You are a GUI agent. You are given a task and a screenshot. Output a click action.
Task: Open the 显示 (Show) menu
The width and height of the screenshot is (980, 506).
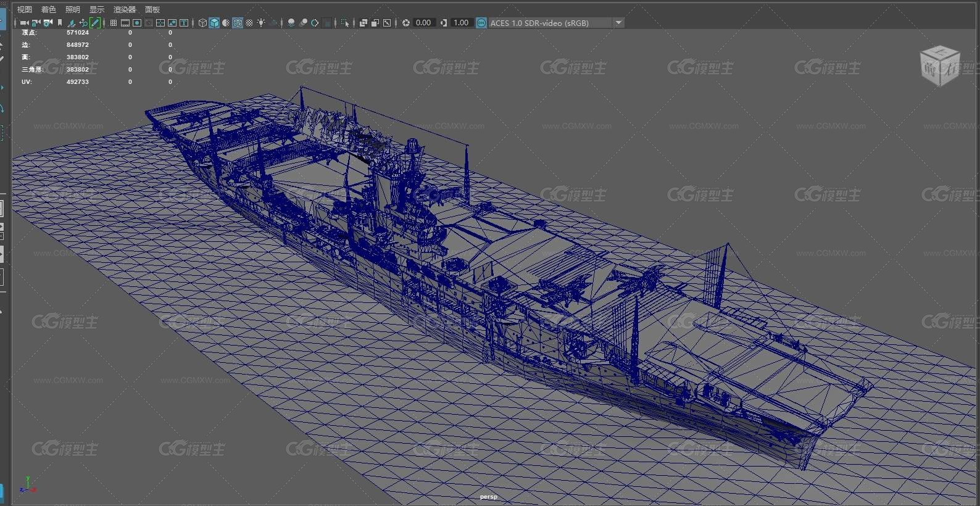(97, 9)
